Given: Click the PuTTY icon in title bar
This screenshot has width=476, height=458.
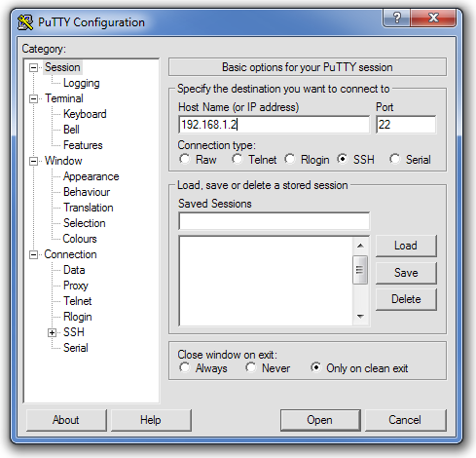Looking at the screenshot, I should coord(25,22).
